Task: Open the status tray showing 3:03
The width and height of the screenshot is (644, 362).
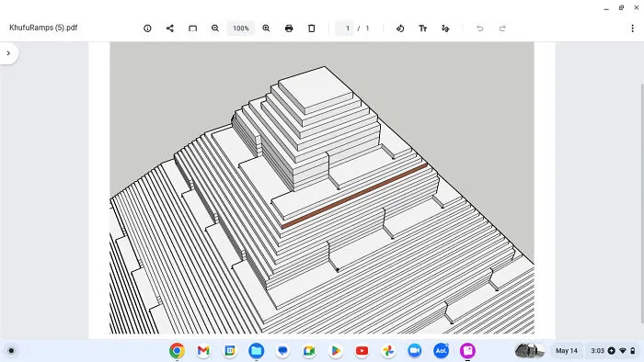Action: click(613, 351)
